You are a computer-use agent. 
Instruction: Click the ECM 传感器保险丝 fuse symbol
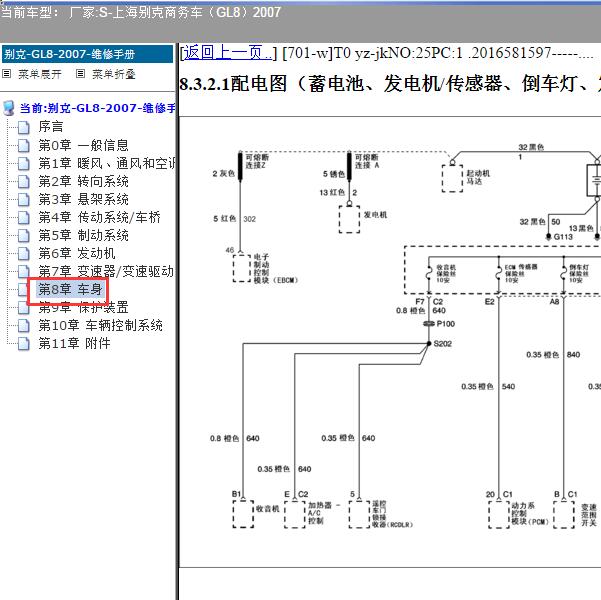point(498,273)
